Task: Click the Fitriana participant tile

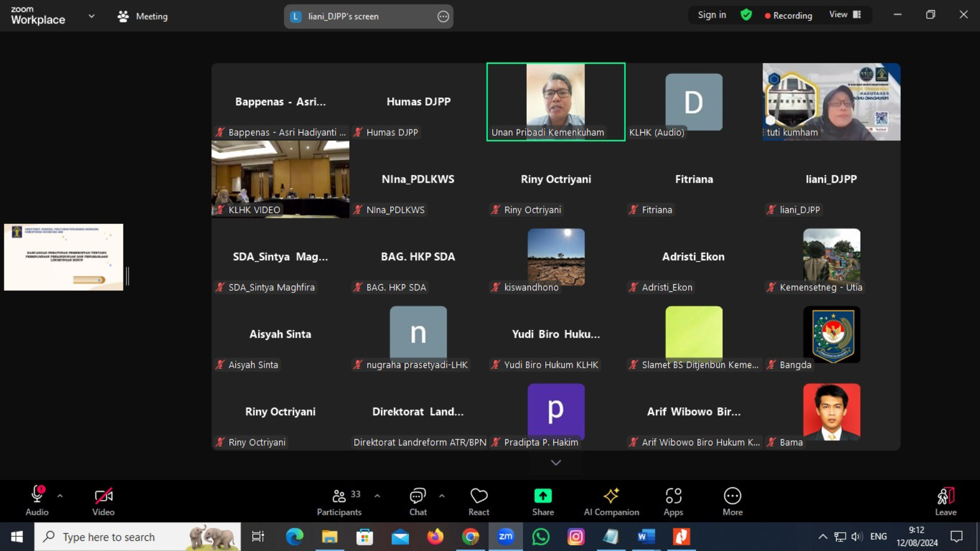Action: click(x=694, y=179)
